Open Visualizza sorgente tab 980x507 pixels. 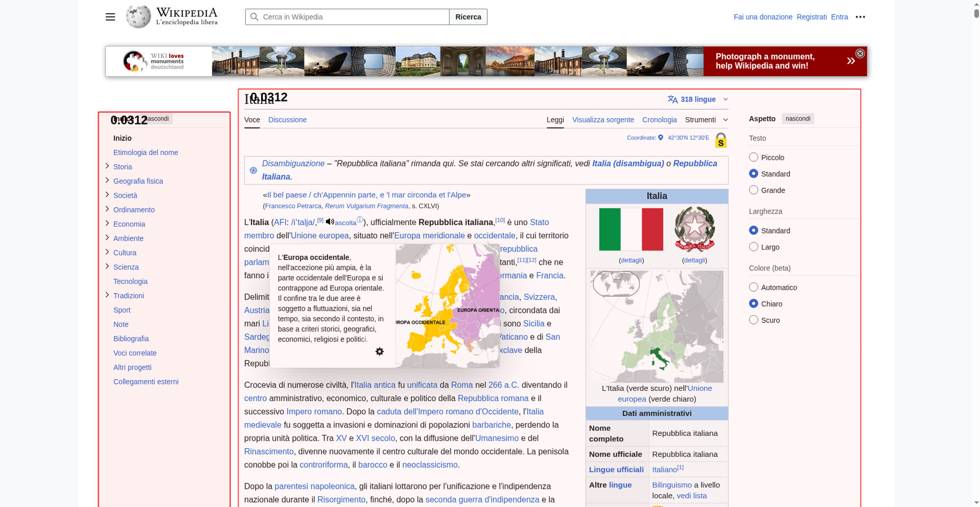(603, 120)
